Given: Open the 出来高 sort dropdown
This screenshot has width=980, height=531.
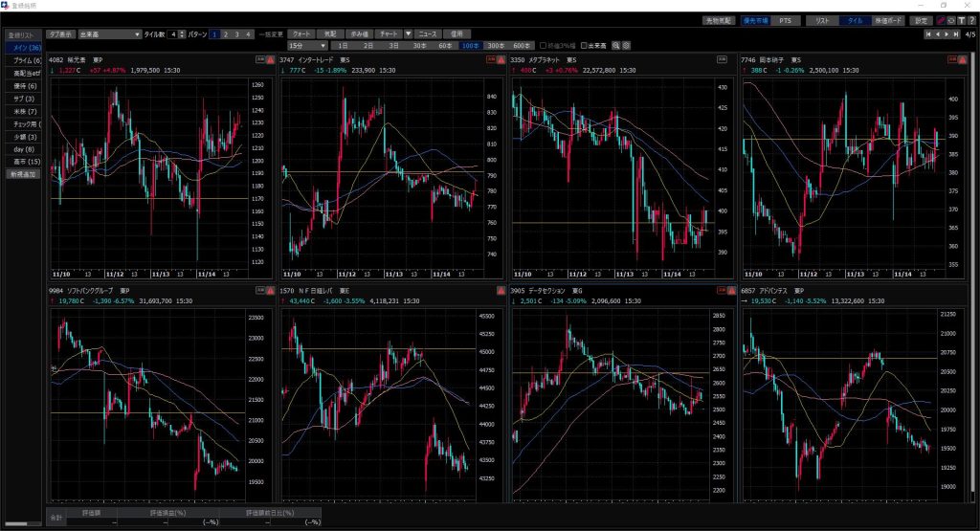Looking at the screenshot, I should pos(109,34).
